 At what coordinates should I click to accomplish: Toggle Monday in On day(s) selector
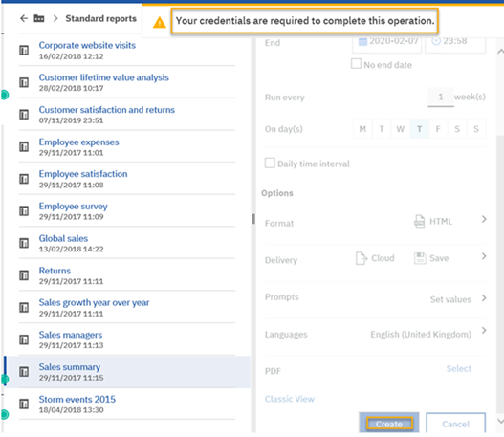[x=362, y=129]
